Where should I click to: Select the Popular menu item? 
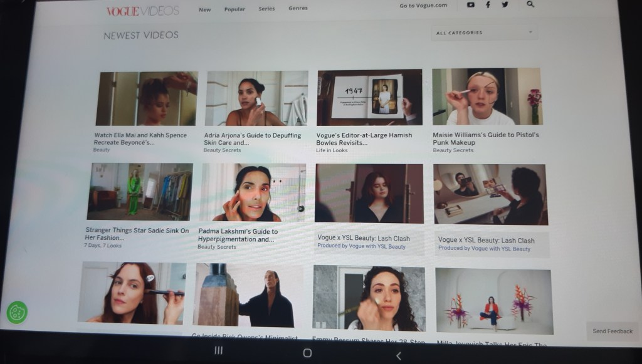point(234,9)
